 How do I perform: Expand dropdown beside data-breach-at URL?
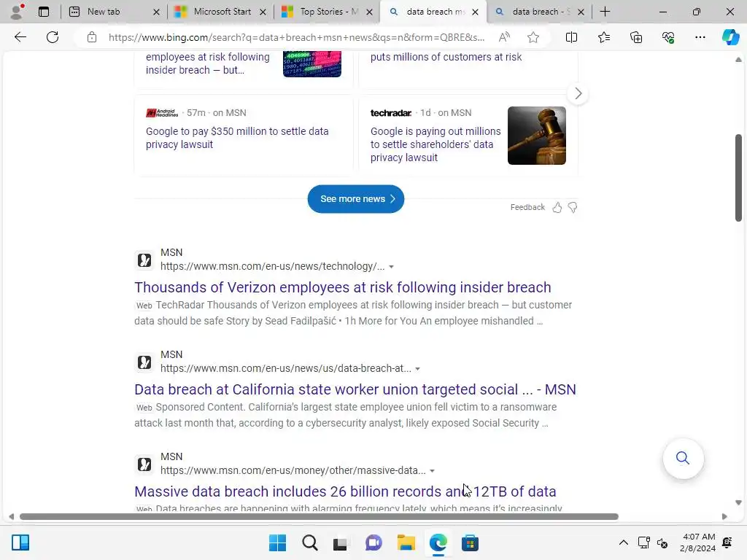417,368
